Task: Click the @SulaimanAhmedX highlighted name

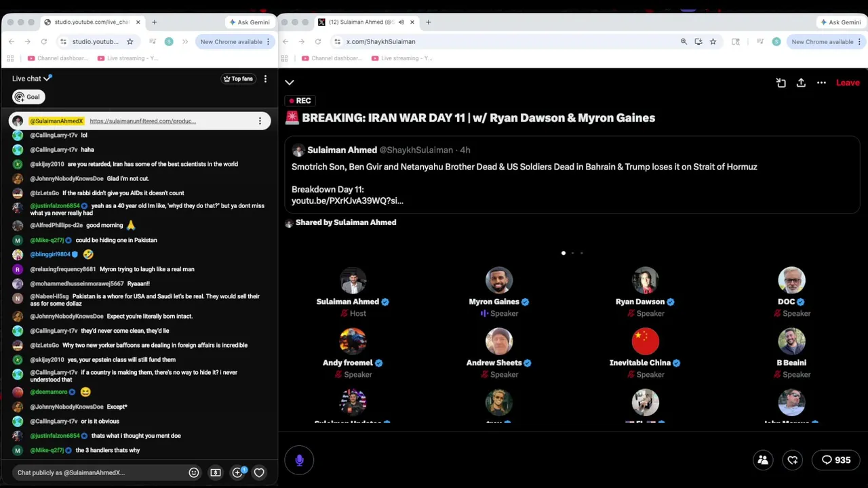Action: click(56, 121)
